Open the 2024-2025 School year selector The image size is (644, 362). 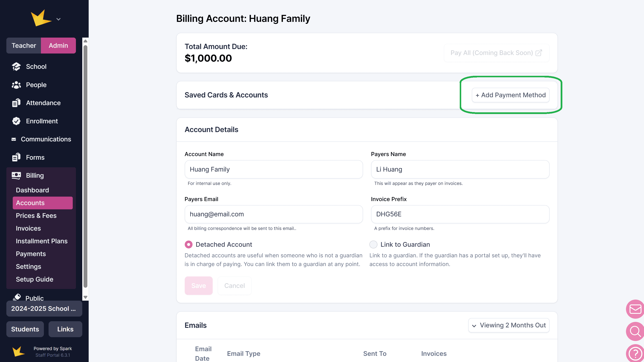(44, 309)
